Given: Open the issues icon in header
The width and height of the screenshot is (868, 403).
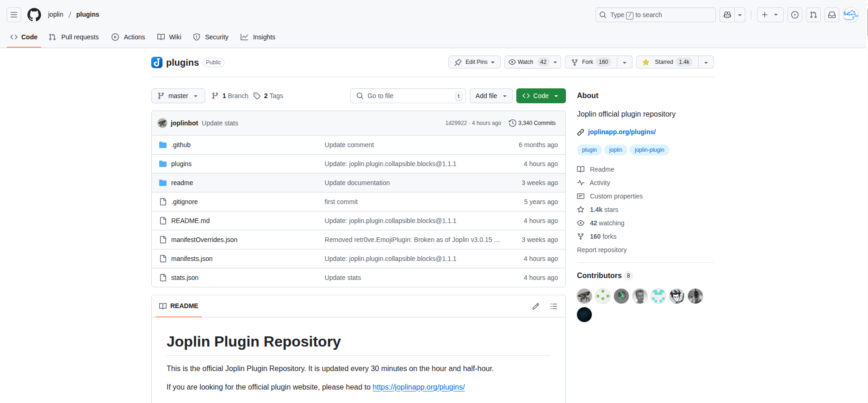Looking at the screenshot, I should [x=795, y=15].
